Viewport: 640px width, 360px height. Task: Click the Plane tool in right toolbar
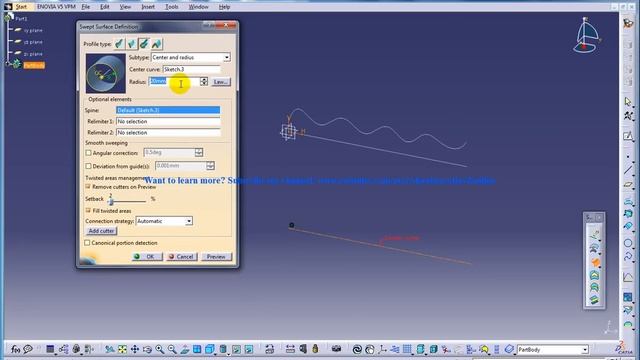[628, 184]
